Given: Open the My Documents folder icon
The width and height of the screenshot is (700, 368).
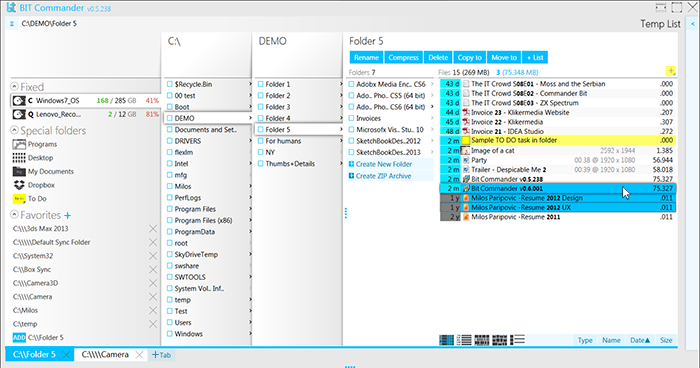Looking at the screenshot, I should [19, 171].
